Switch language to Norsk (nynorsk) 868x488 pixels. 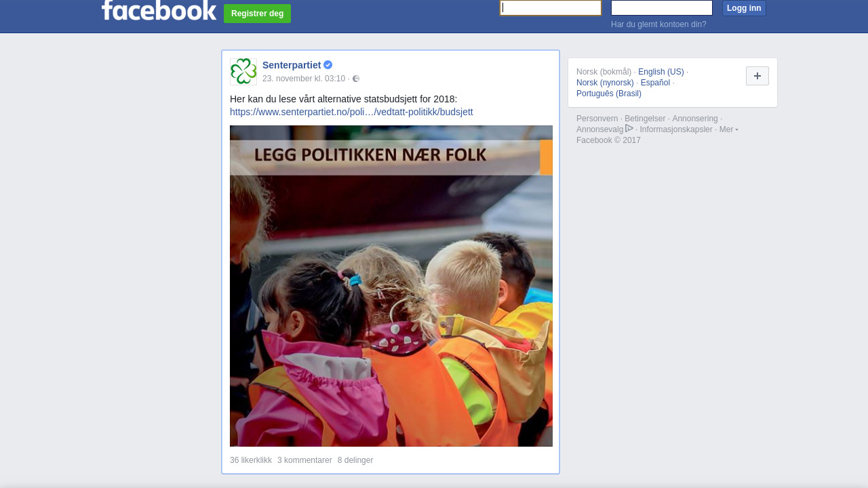605,83
